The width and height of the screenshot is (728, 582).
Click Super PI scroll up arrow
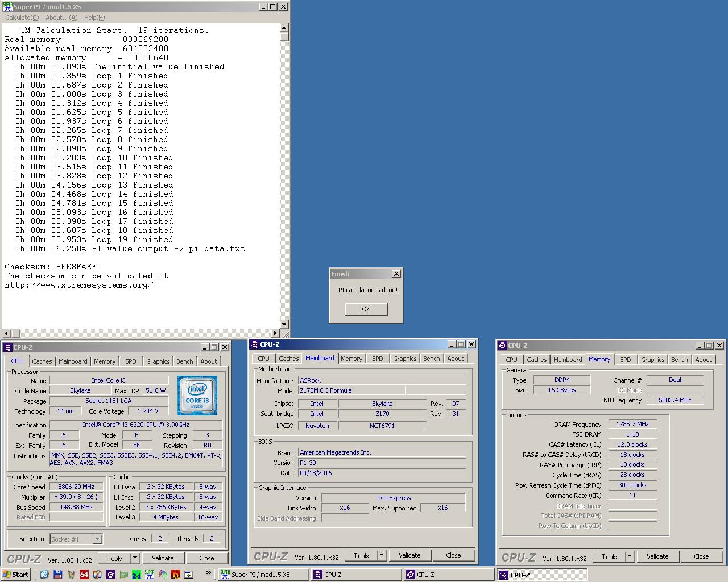284,28
